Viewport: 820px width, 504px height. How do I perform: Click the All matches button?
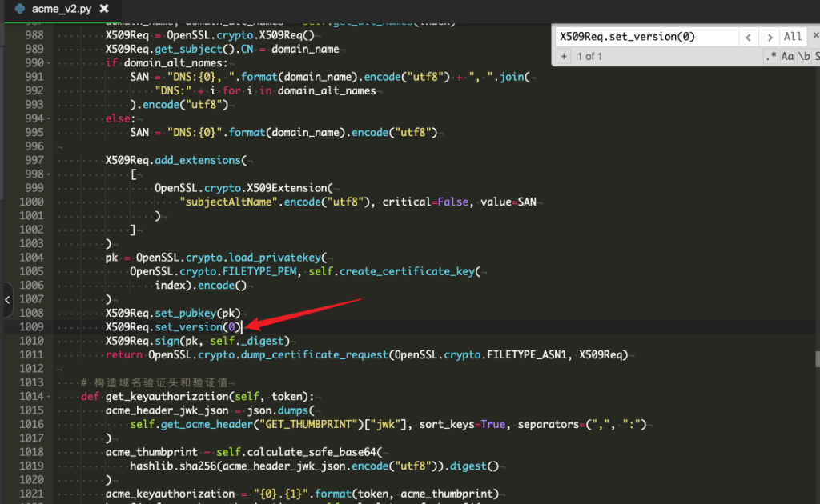pyautogui.click(x=793, y=37)
